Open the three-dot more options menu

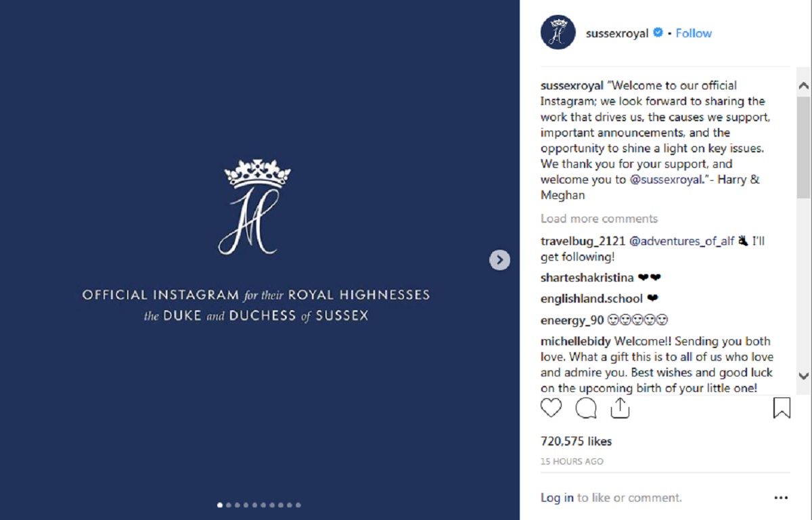point(781,498)
